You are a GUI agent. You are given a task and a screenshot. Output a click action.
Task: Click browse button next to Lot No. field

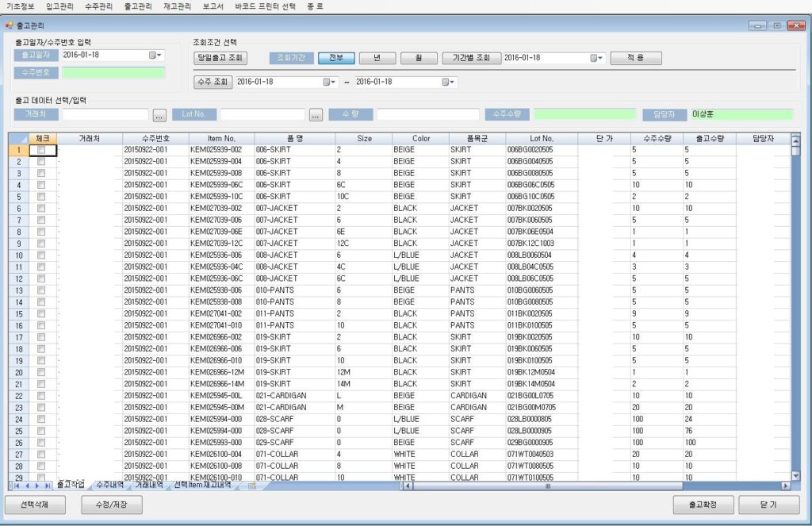[316, 115]
